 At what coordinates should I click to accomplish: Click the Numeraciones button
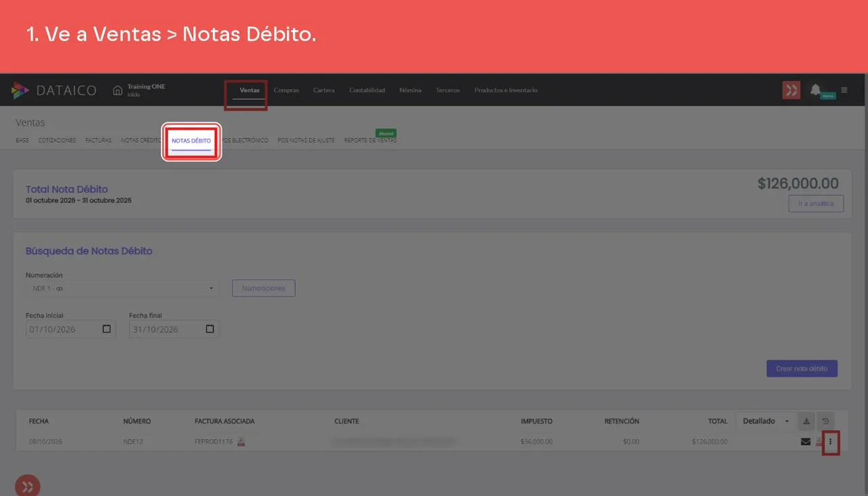[x=264, y=288]
